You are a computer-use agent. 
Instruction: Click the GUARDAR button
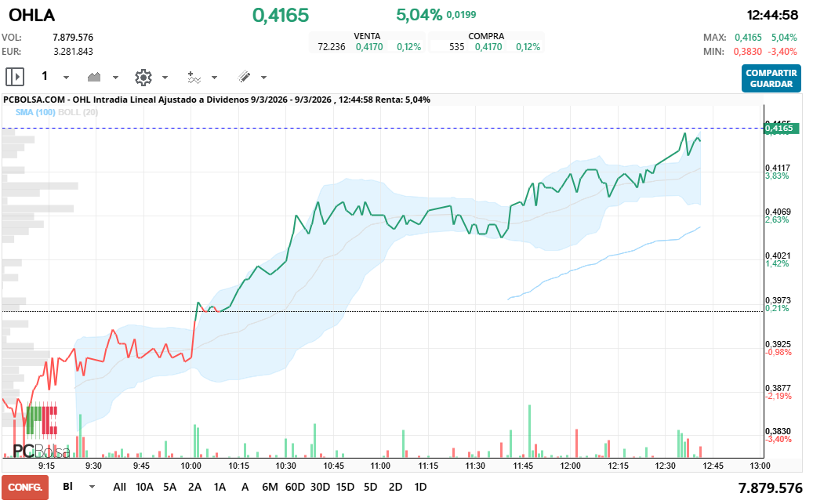click(x=771, y=82)
